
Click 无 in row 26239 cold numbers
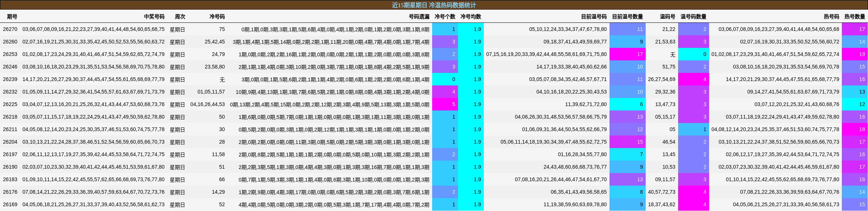tap(222, 79)
